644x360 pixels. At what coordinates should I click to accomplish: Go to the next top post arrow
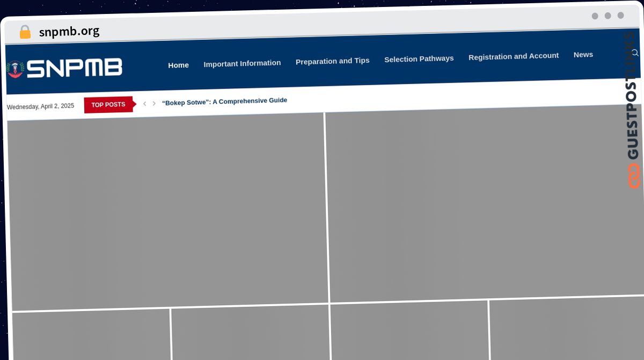(x=154, y=103)
